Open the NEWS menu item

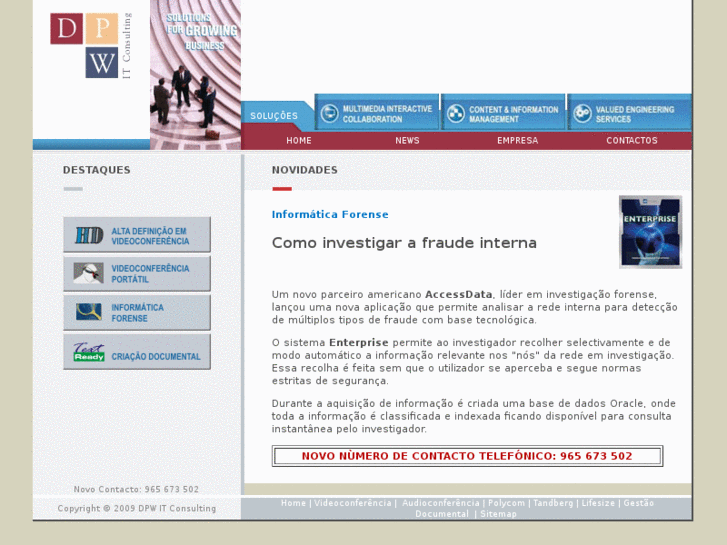[407, 141]
